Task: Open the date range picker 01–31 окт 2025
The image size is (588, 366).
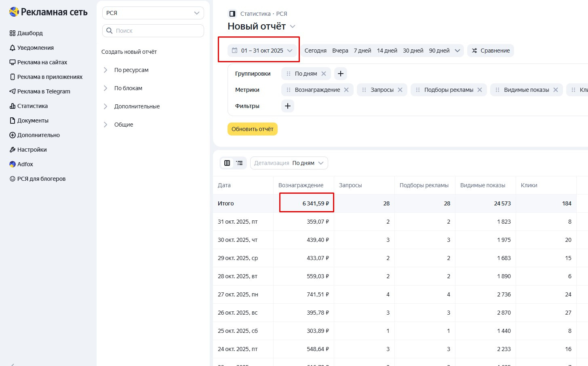Action: pyautogui.click(x=262, y=51)
